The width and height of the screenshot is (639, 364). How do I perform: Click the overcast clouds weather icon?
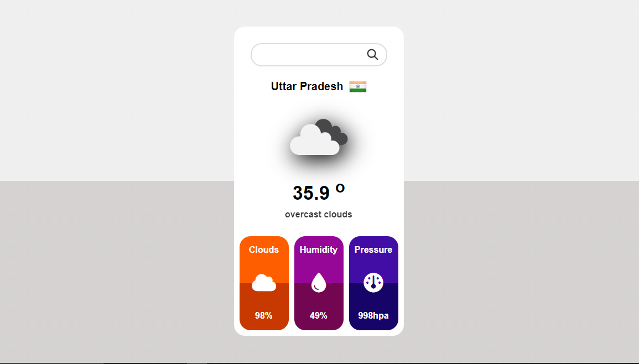pos(319,137)
